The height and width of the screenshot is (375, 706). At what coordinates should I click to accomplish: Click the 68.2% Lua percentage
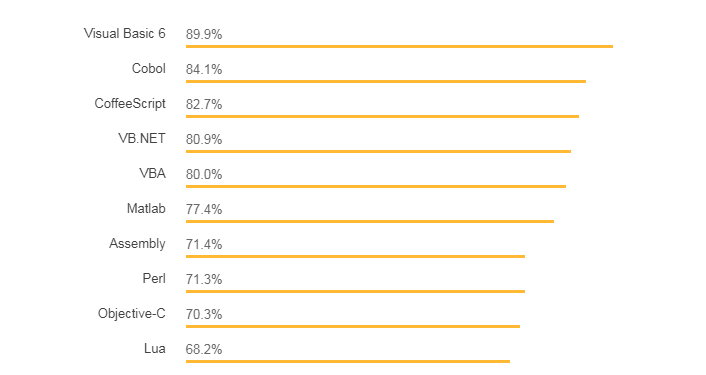click(204, 349)
